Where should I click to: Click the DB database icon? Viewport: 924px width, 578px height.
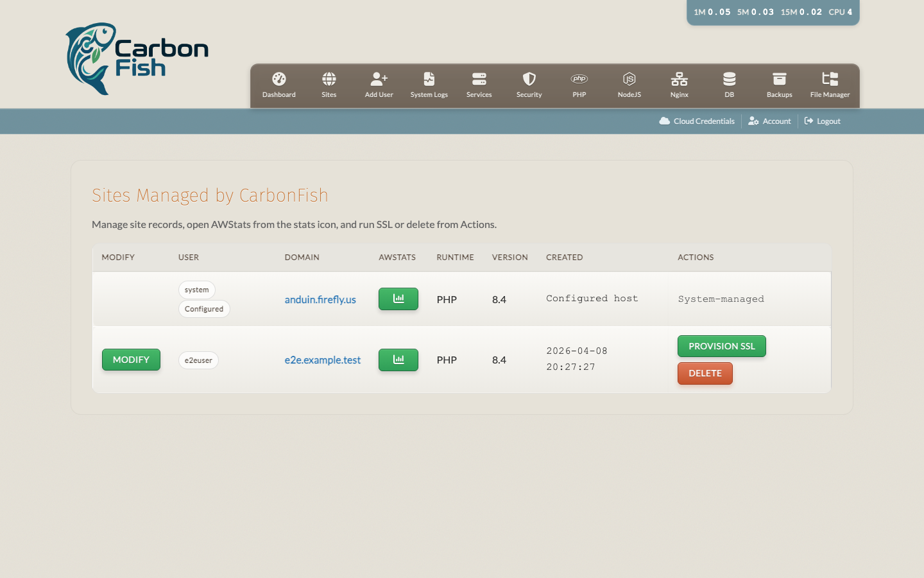[x=729, y=79]
